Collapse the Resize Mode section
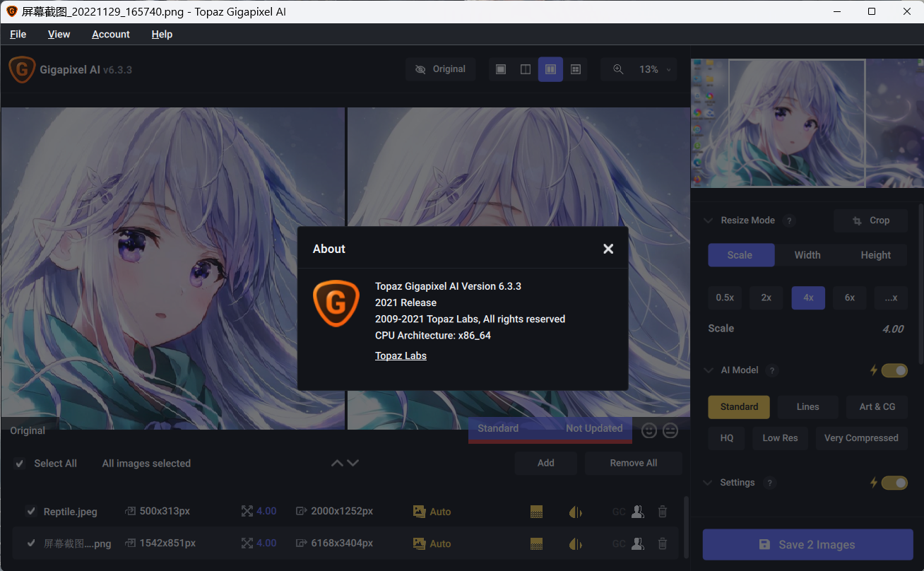This screenshot has height=571, width=924. [709, 220]
